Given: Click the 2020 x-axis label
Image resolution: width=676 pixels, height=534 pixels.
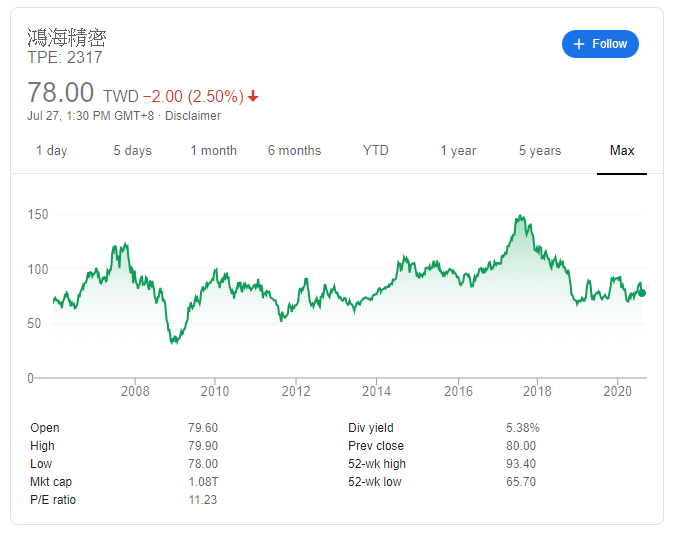Looking at the screenshot, I should pyautogui.click(x=617, y=391).
